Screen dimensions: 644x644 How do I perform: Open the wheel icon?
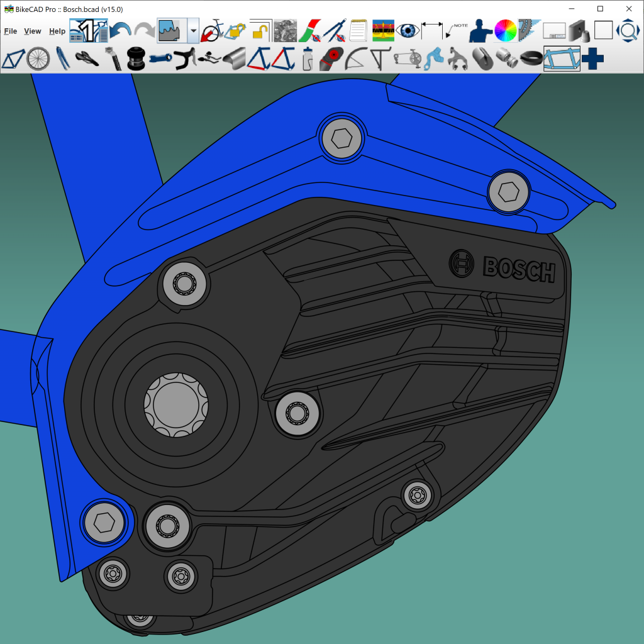(x=38, y=59)
